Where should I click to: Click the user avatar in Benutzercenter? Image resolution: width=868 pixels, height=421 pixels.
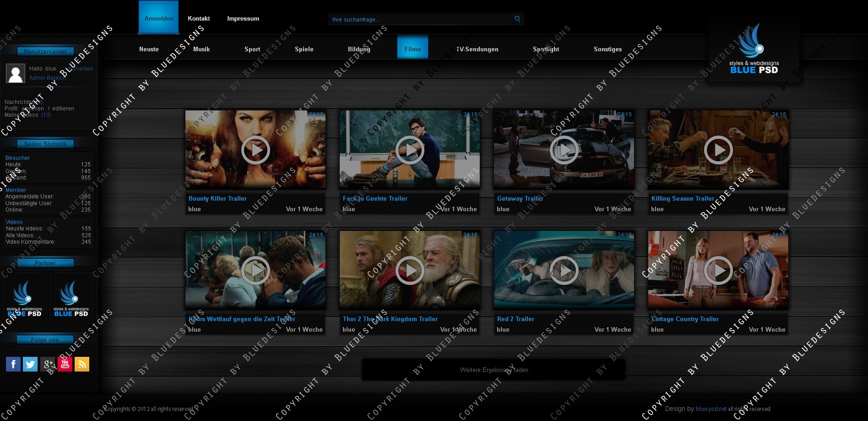click(x=16, y=73)
